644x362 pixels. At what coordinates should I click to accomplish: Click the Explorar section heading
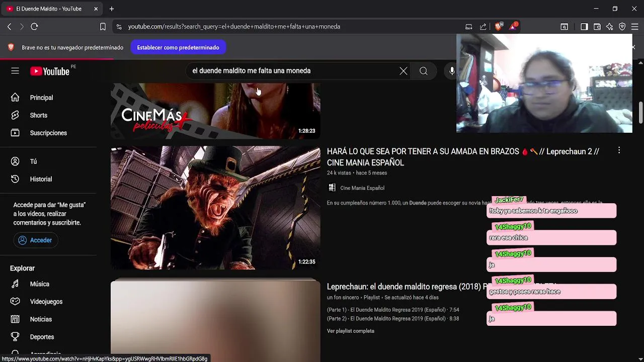pos(22,268)
